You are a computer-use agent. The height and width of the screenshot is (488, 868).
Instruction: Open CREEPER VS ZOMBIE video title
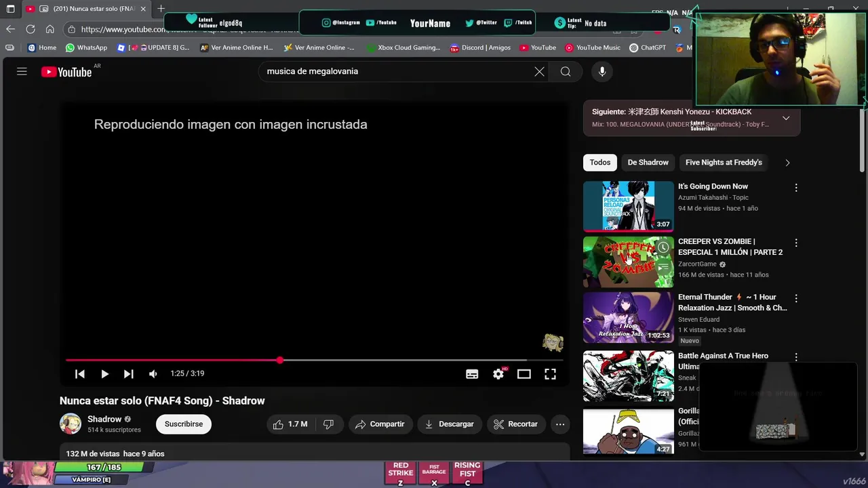730,247
